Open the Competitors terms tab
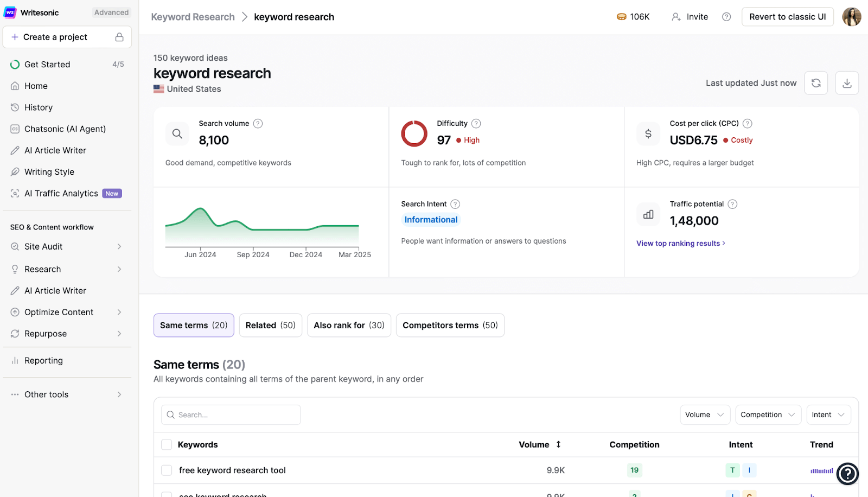868x497 pixels. [x=450, y=325]
